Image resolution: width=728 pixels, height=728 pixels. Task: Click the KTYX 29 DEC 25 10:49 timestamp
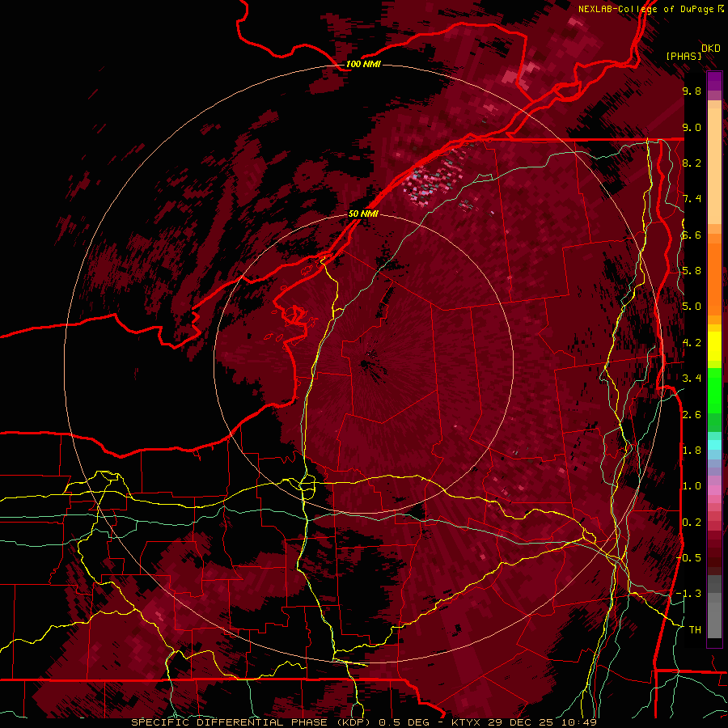tap(523, 722)
